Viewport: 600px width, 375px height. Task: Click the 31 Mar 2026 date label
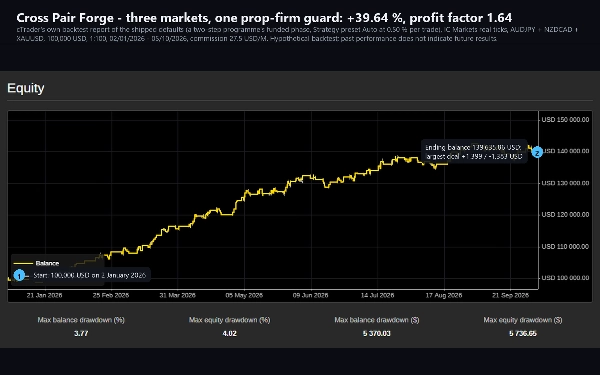click(178, 295)
